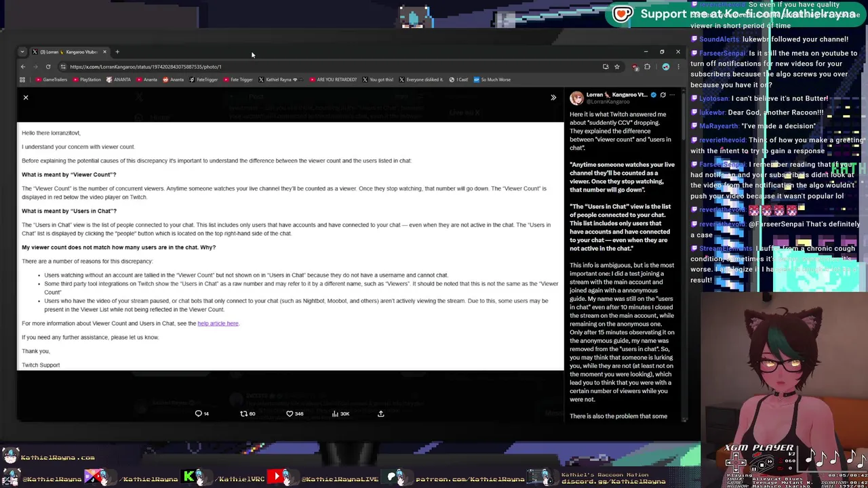The height and width of the screenshot is (488, 868).
Task: Click the install app icon in address bar
Action: click(x=606, y=66)
